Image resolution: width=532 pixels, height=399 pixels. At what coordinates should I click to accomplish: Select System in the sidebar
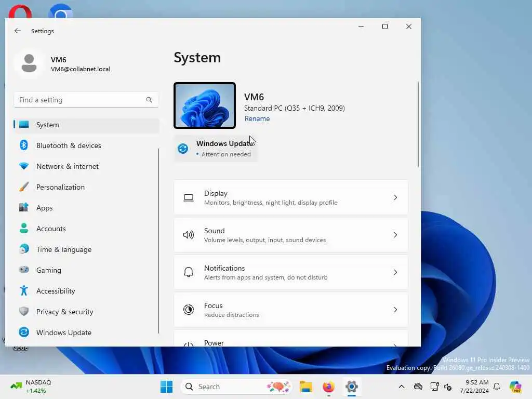[x=86, y=125]
